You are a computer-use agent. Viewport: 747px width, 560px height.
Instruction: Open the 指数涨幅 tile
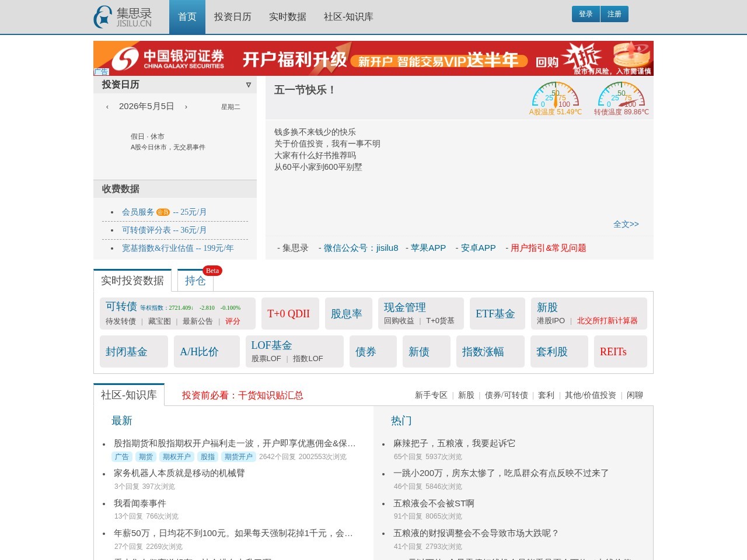point(490,352)
